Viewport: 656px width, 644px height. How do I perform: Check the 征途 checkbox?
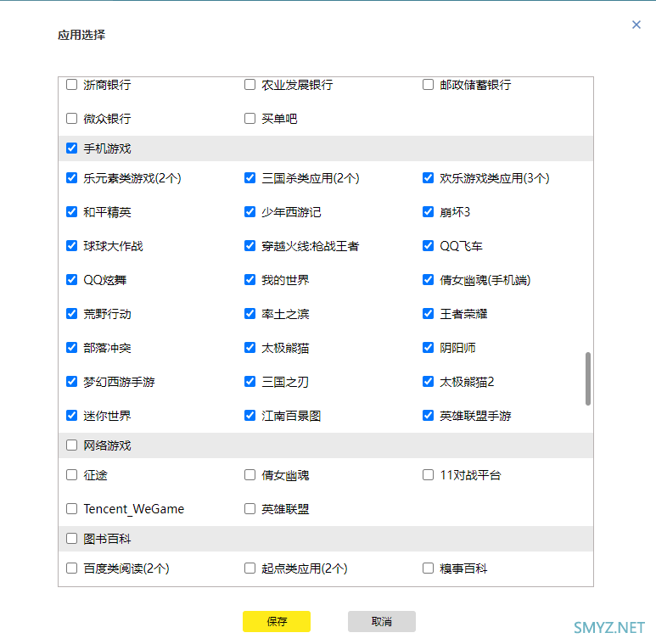click(71, 475)
